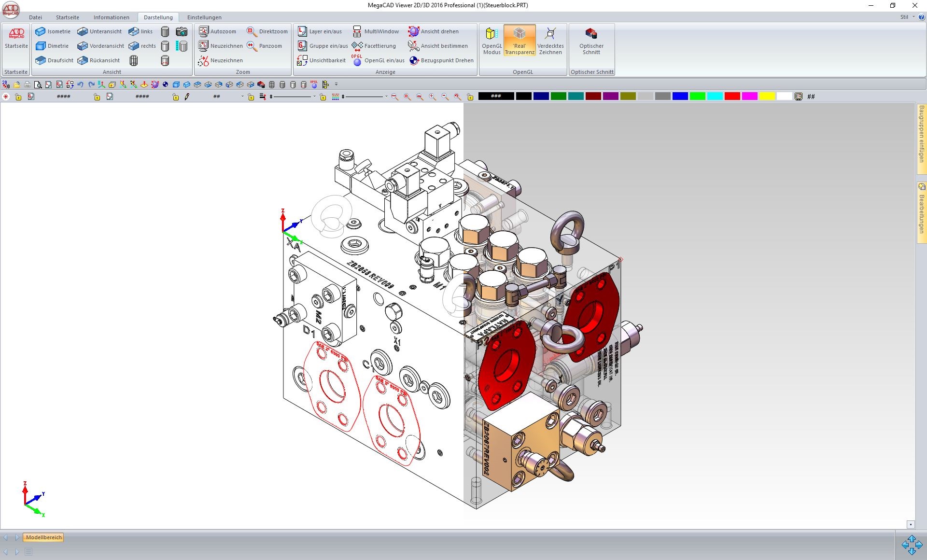927x560 pixels.
Task: Open the Datei menu
Action: (x=35, y=17)
